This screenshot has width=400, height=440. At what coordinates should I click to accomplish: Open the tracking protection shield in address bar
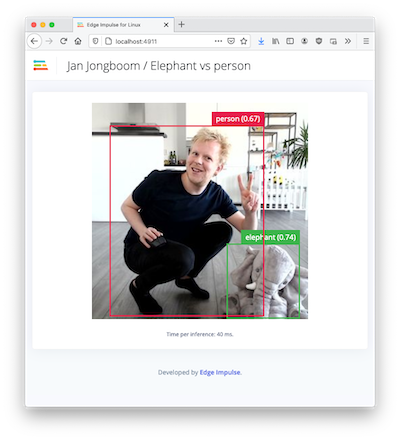tap(95, 41)
